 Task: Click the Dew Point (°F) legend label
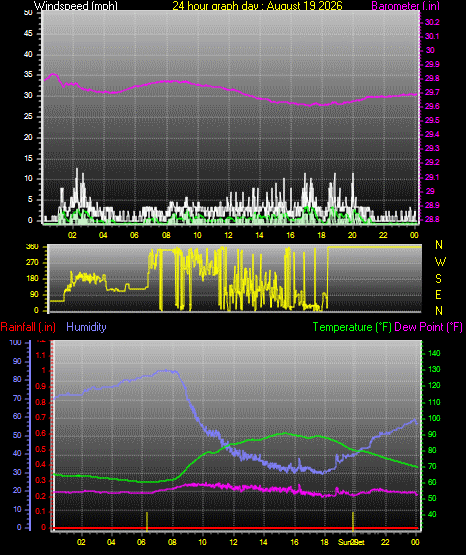click(x=428, y=327)
